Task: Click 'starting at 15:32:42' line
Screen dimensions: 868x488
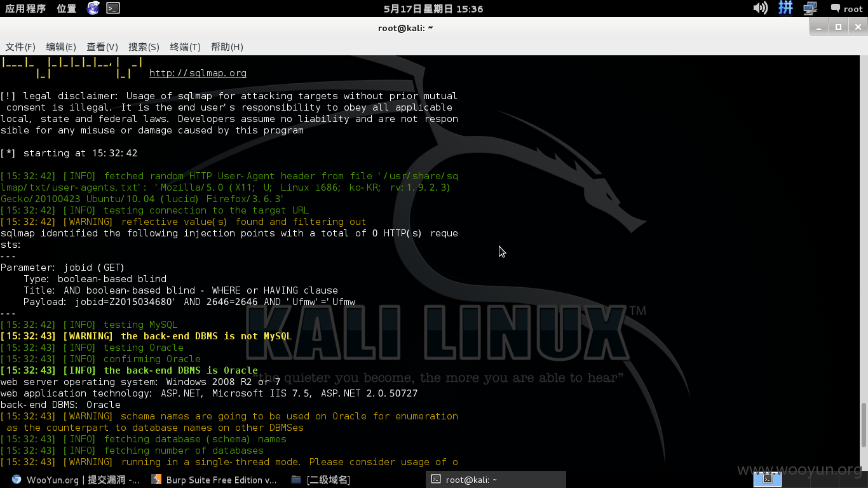Action: point(69,153)
